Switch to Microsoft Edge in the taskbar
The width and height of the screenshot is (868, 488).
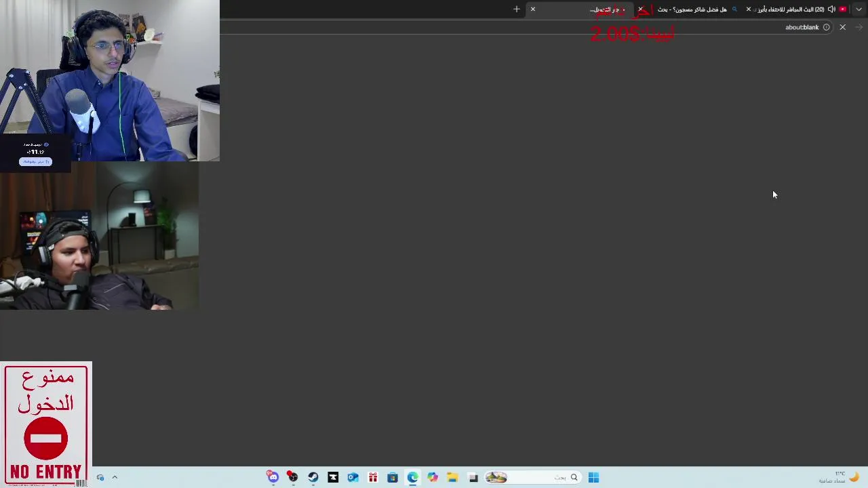click(412, 477)
